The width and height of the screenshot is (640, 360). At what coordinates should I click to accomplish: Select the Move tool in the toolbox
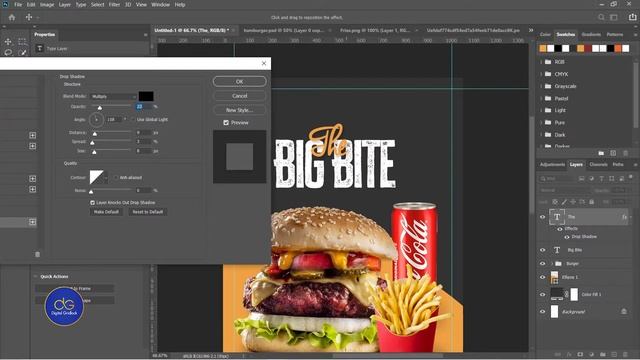coord(8,42)
